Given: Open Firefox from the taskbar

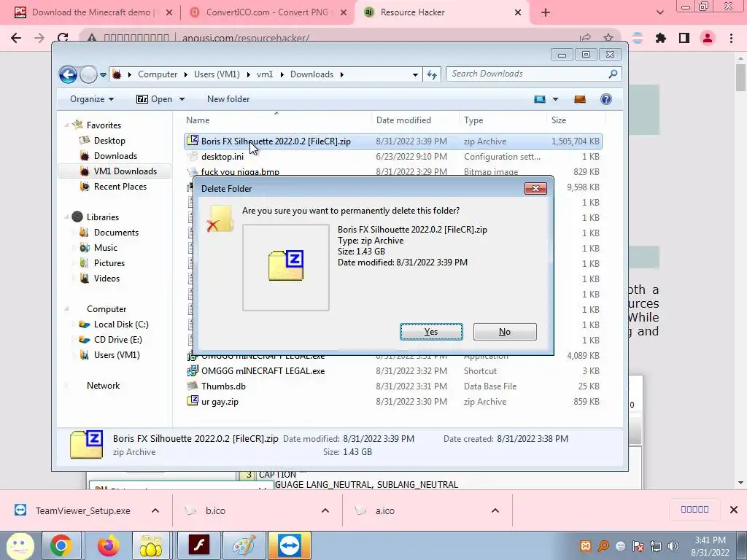Looking at the screenshot, I should click(x=108, y=545).
